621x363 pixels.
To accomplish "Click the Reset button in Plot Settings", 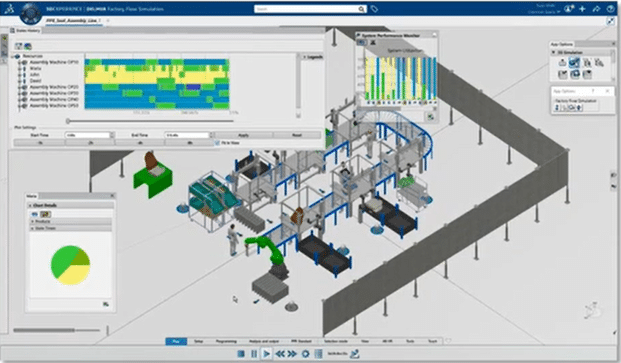I will click(x=297, y=135).
